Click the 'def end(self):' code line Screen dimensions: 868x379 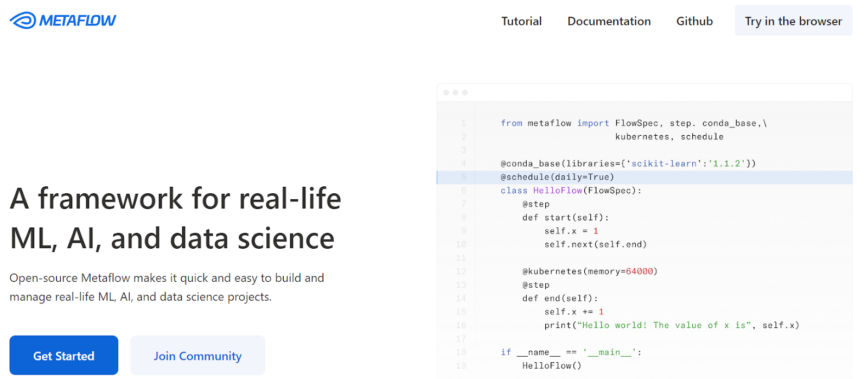click(560, 299)
